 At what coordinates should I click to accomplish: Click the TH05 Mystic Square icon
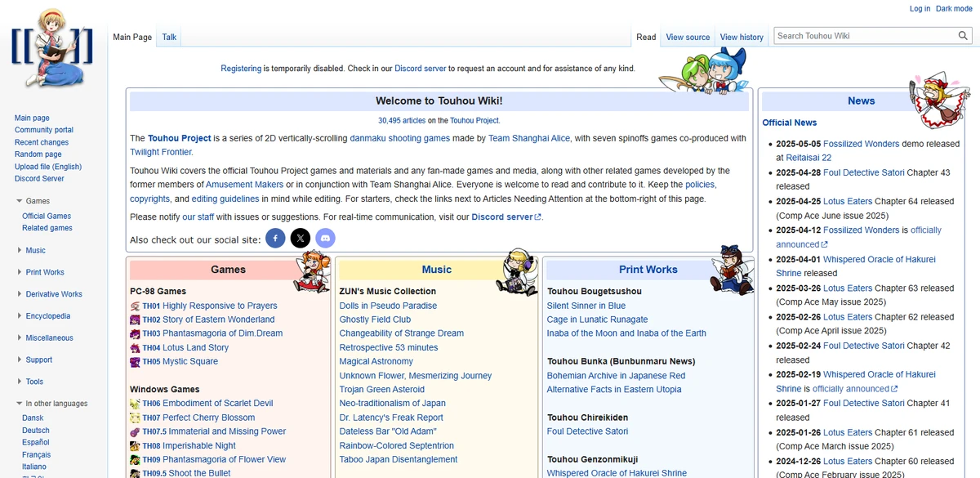click(134, 361)
